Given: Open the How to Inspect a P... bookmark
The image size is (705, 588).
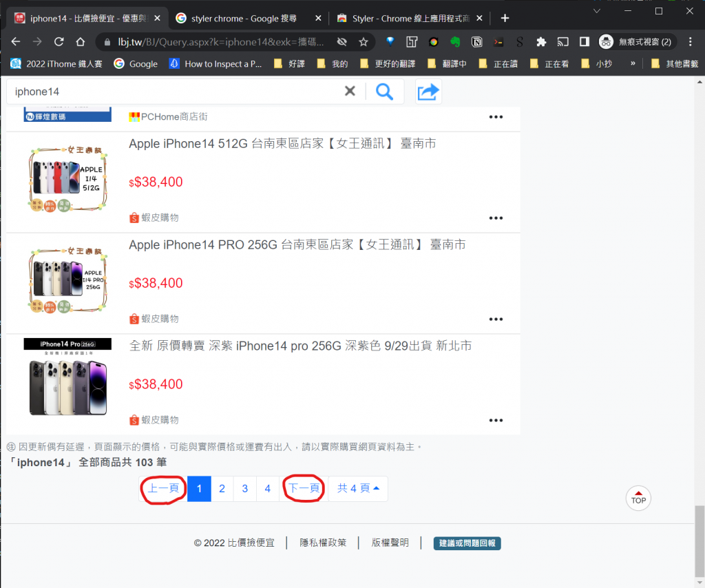Looking at the screenshot, I should point(215,64).
